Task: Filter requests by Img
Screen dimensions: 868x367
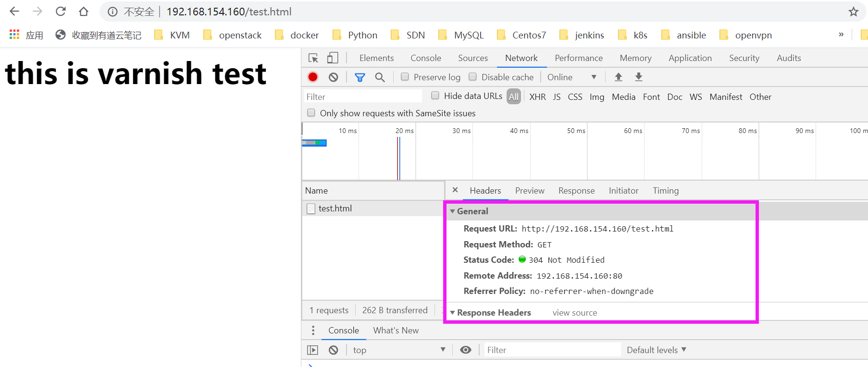Action: 597,97
